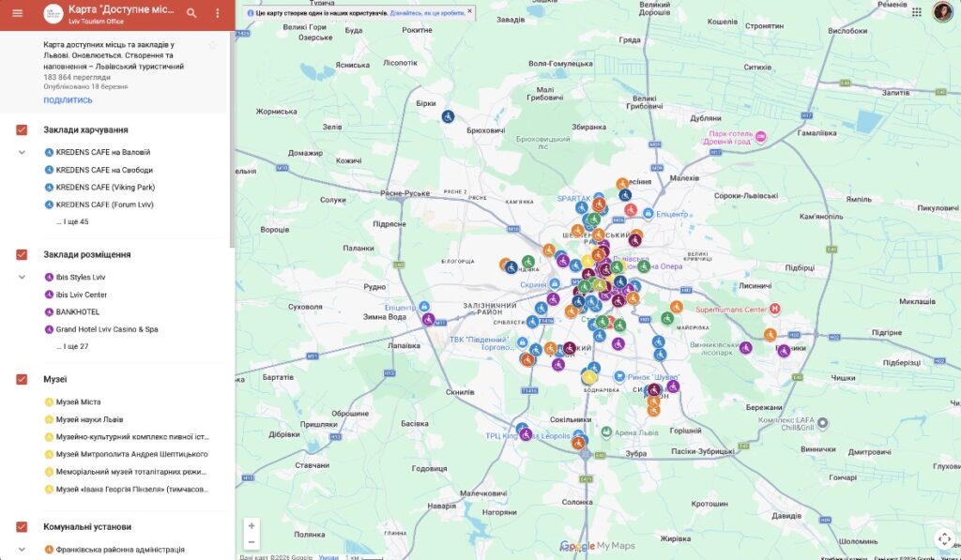Open the Google account profile picture
Image resolution: width=961 pixels, height=560 pixels.
coord(942,11)
